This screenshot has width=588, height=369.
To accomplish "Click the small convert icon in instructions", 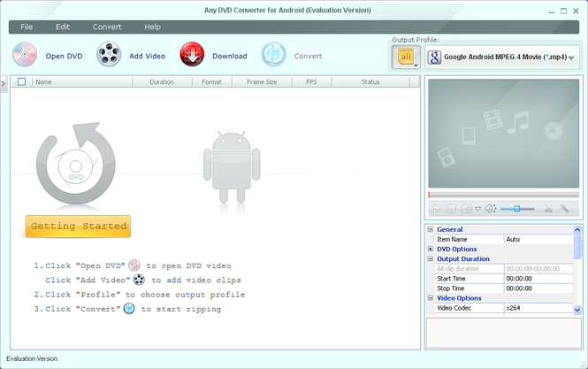I will point(129,309).
